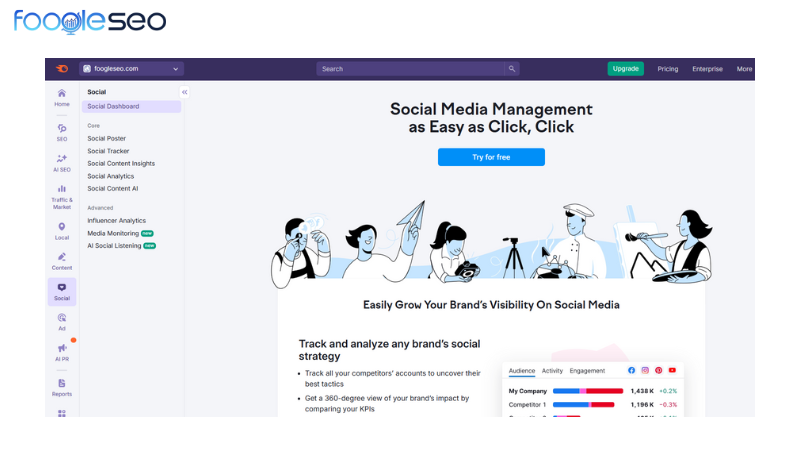Open the Home icon in sidebar
Viewport: 800px width, 450px height.
(62, 96)
